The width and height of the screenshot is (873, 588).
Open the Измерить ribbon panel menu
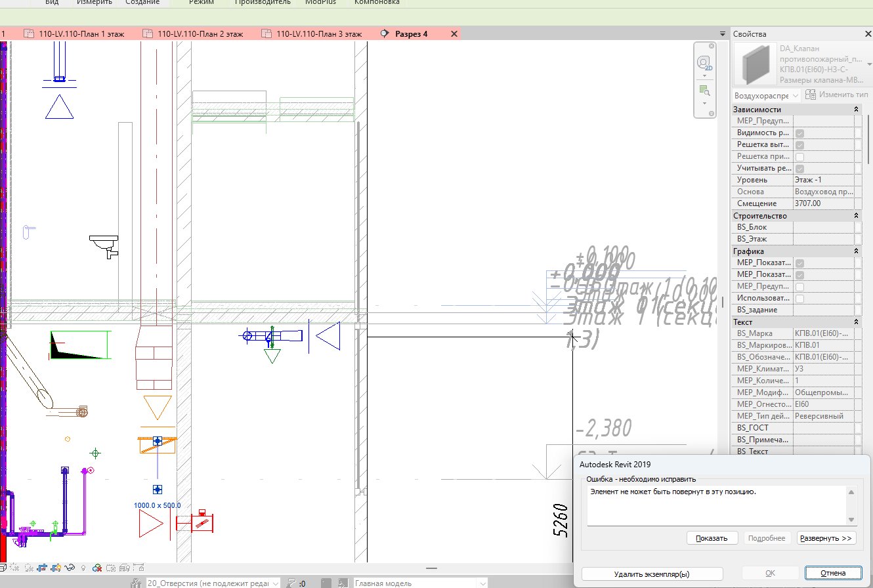95,3
